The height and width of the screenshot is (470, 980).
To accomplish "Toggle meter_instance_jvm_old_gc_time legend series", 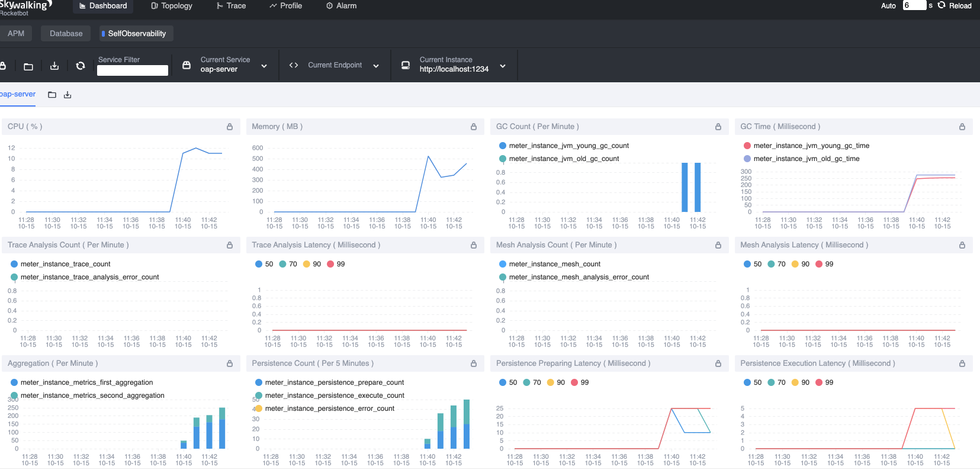I will 802,159.
